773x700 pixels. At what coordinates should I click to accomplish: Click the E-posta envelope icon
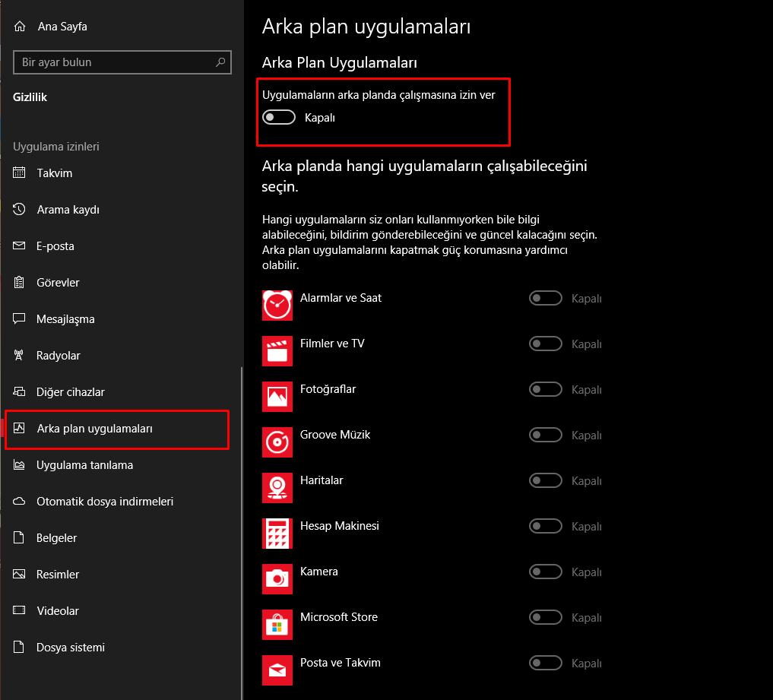(x=19, y=245)
